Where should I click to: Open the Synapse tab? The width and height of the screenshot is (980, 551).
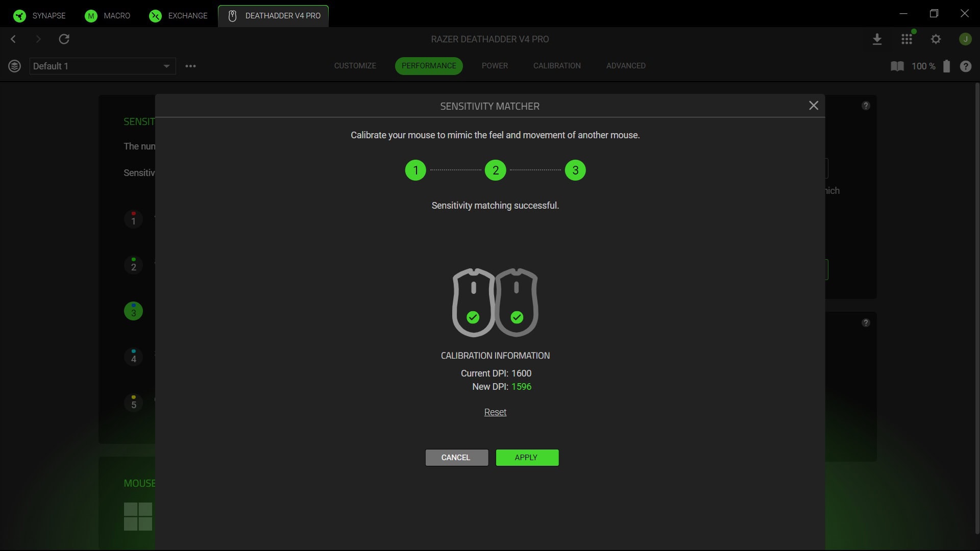40,15
